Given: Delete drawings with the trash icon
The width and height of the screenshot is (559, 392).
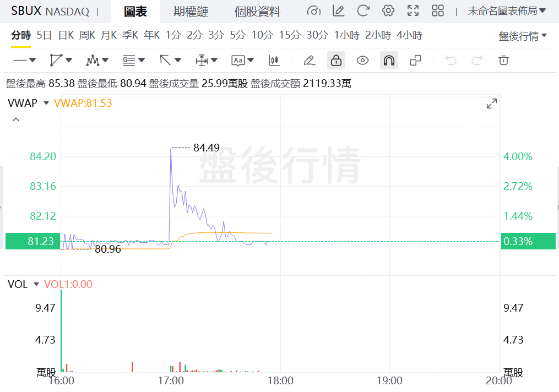Looking at the screenshot, I should click(503, 60).
